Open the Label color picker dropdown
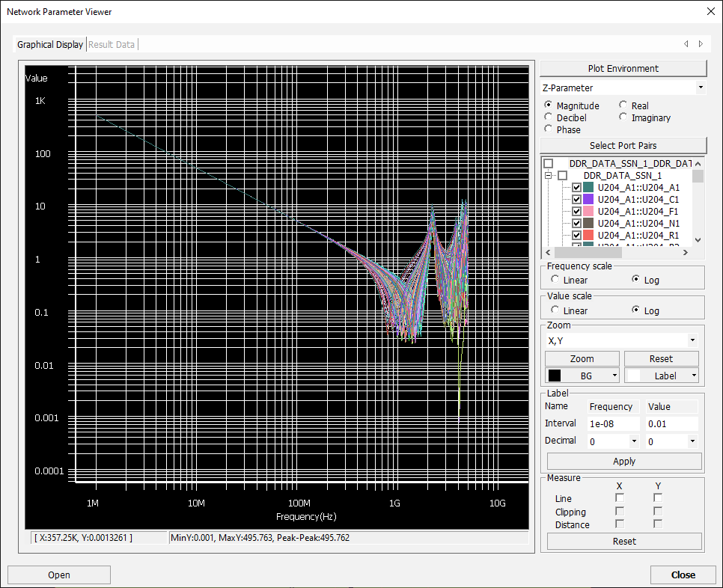Viewport: 723px width, 588px height. (x=694, y=376)
